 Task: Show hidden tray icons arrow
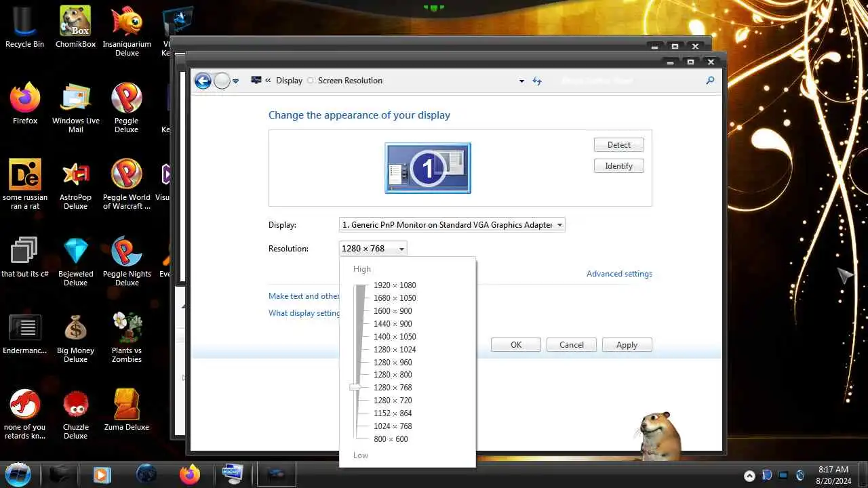coord(749,475)
